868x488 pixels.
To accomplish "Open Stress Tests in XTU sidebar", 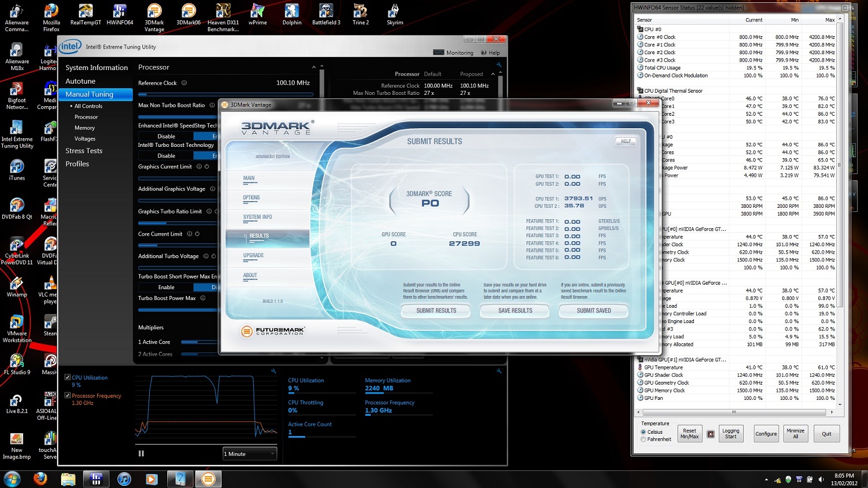I will coord(84,151).
